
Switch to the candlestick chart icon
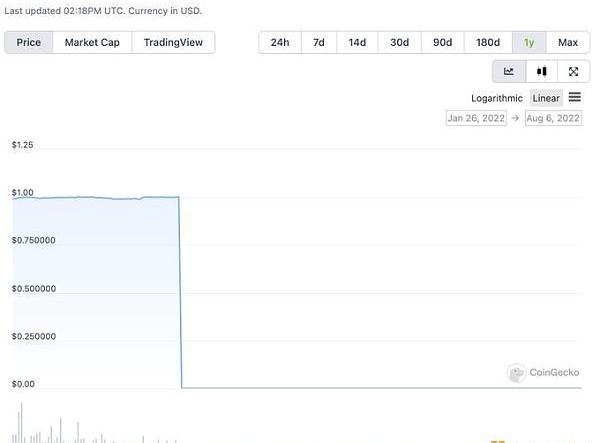[x=541, y=71]
